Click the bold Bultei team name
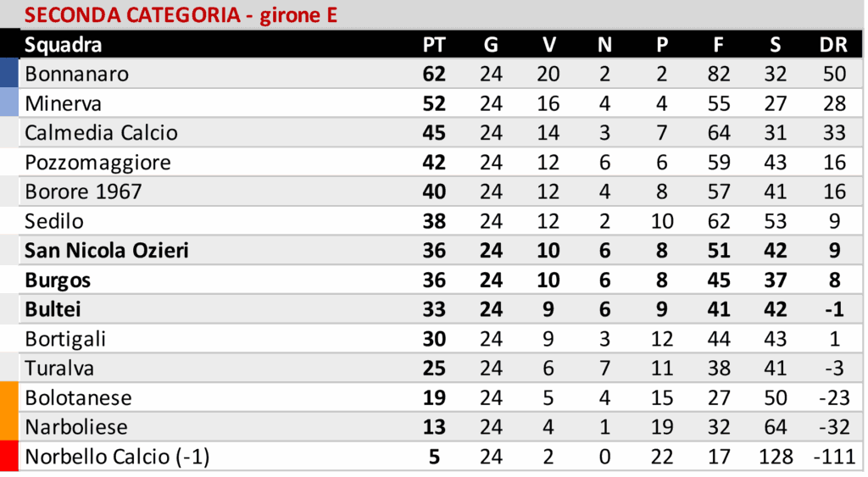 [x=53, y=309]
